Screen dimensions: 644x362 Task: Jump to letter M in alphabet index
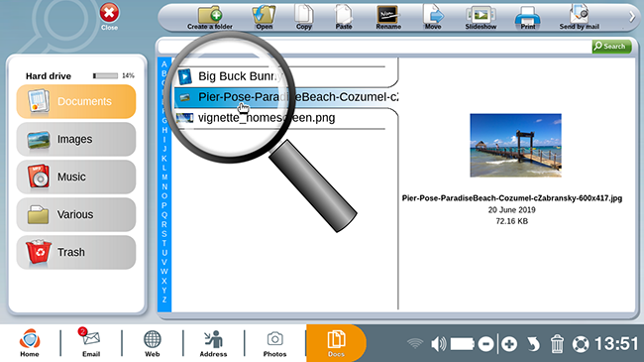pos(164,178)
